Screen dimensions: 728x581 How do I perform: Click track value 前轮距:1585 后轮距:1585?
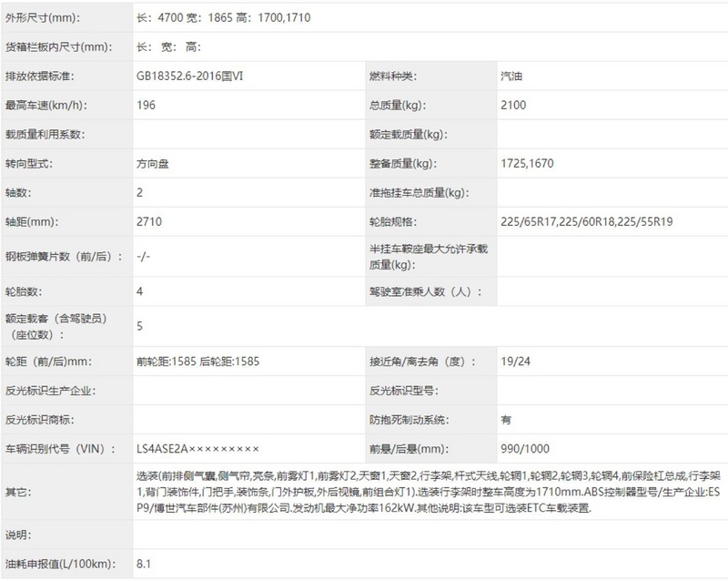pos(197,362)
